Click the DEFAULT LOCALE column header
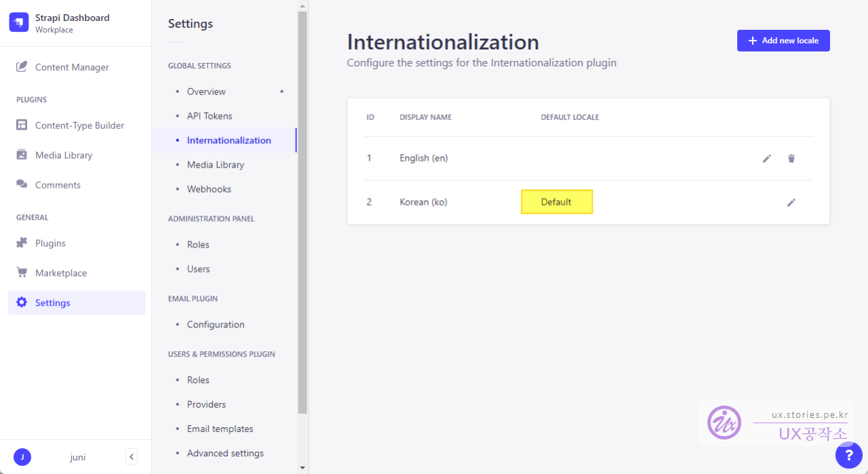 pyautogui.click(x=570, y=117)
